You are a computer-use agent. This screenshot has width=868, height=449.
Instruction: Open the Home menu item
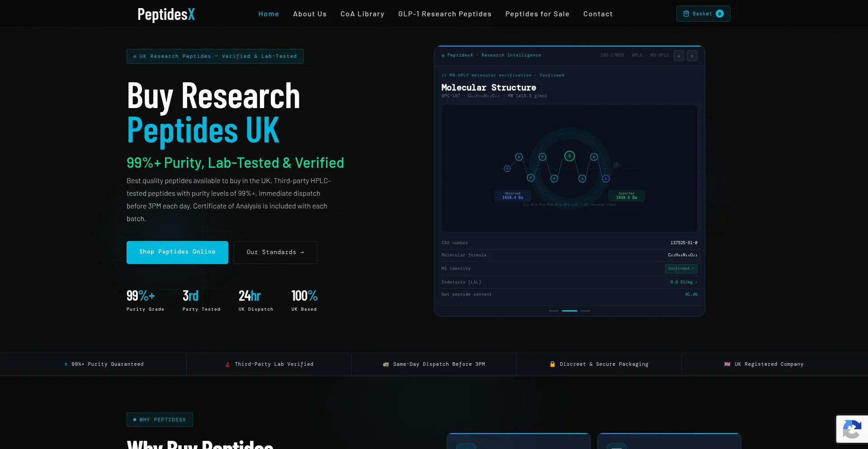pyautogui.click(x=269, y=14)
